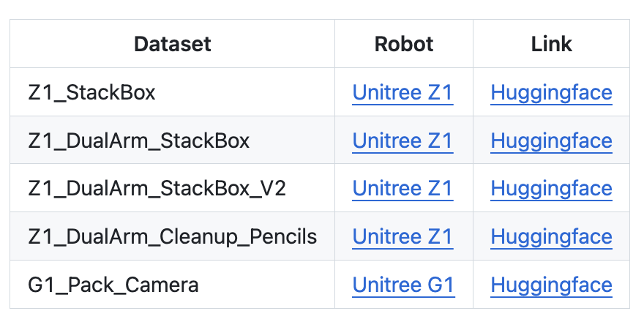Click empty space after the G1_Pack_Camera name in its cell
The height and width of the screenshot is (322, 644).
271,284
